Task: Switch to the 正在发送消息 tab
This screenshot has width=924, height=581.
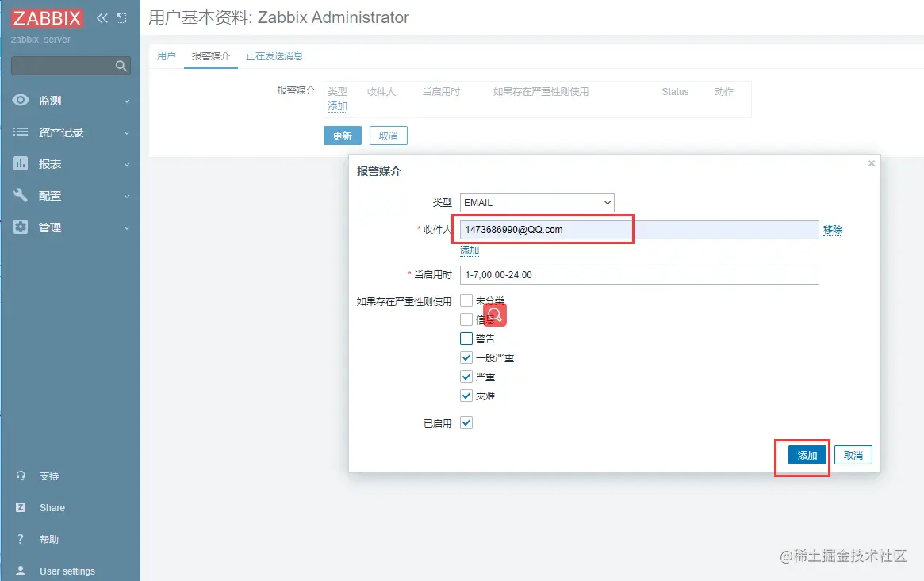Action: pyautogui.click(x=274, y=56)
